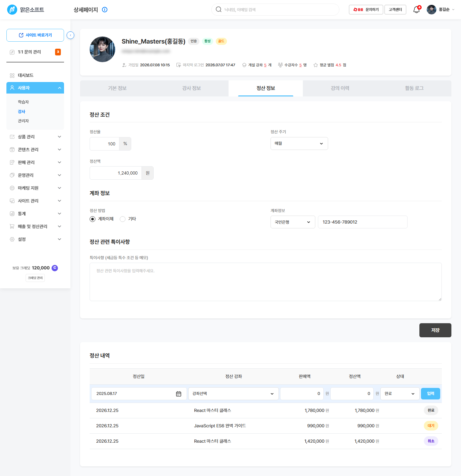Click the 저장 button
The width and height of the screenshot is (461, 476).
pos(435,330)
